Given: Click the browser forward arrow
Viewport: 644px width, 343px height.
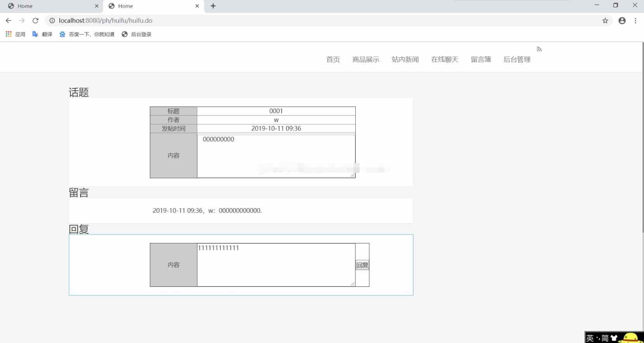Looking at the screenshot, I should pyautogui.click(x=22, y=21).
